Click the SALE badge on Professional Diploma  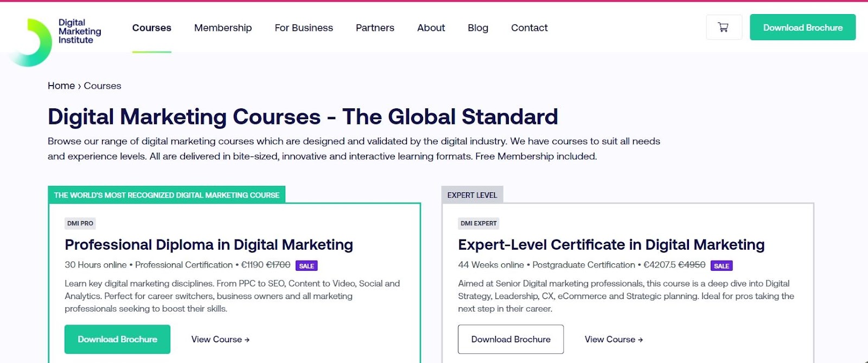click(x=307, y=265)
